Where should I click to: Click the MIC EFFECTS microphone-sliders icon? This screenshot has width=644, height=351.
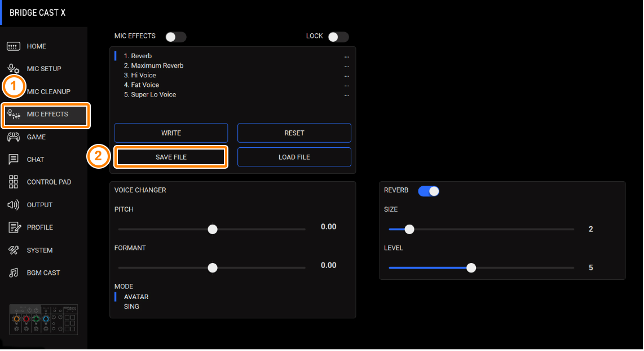tap(14, 114)
